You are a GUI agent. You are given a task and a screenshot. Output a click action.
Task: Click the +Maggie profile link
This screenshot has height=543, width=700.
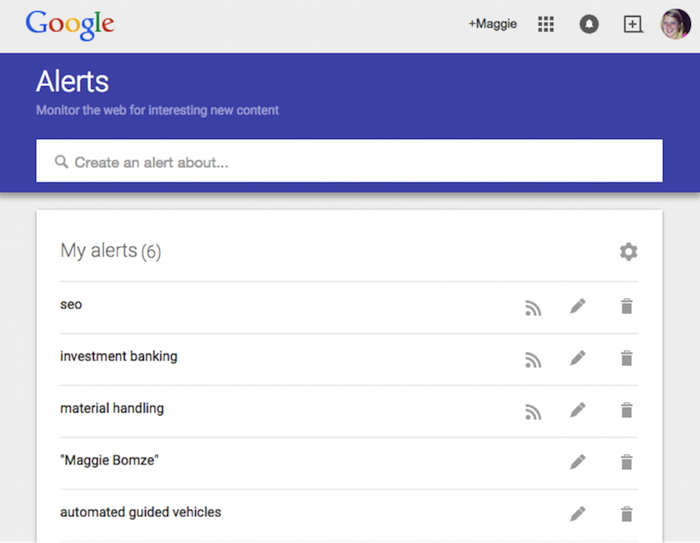click(492, 24)
